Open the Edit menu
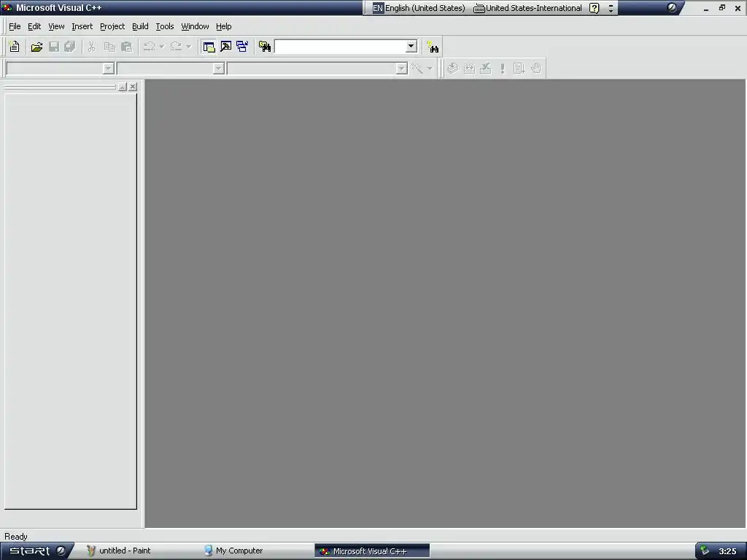This screenshot has height=560, width=747. 34,26
